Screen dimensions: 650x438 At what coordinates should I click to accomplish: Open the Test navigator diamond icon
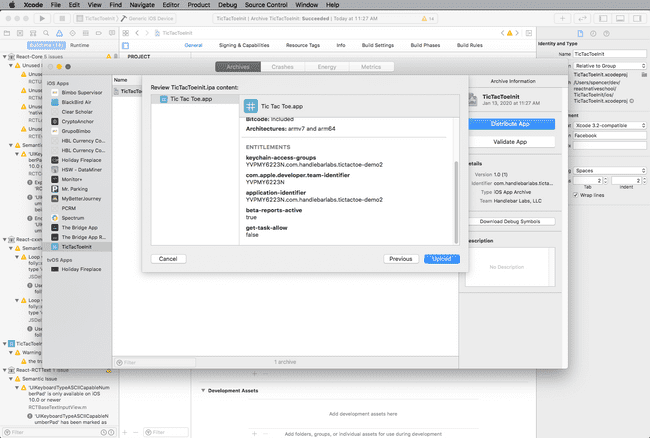click(73, 33)
